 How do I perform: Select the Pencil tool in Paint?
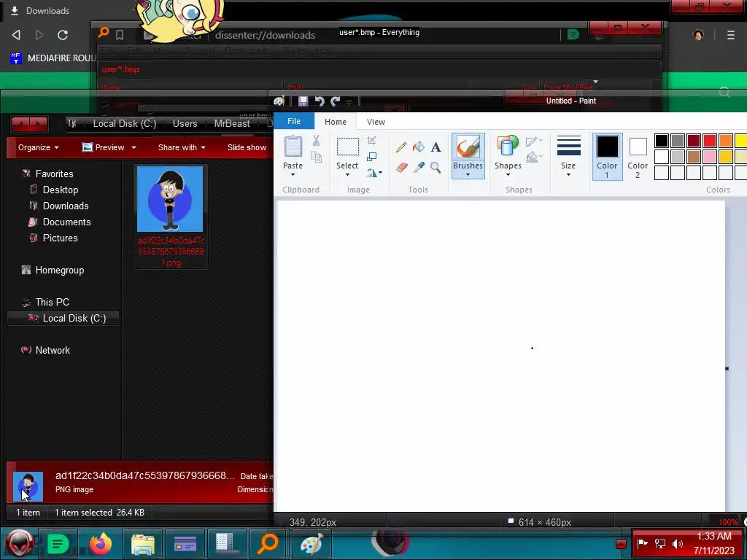tap(401, 147)
